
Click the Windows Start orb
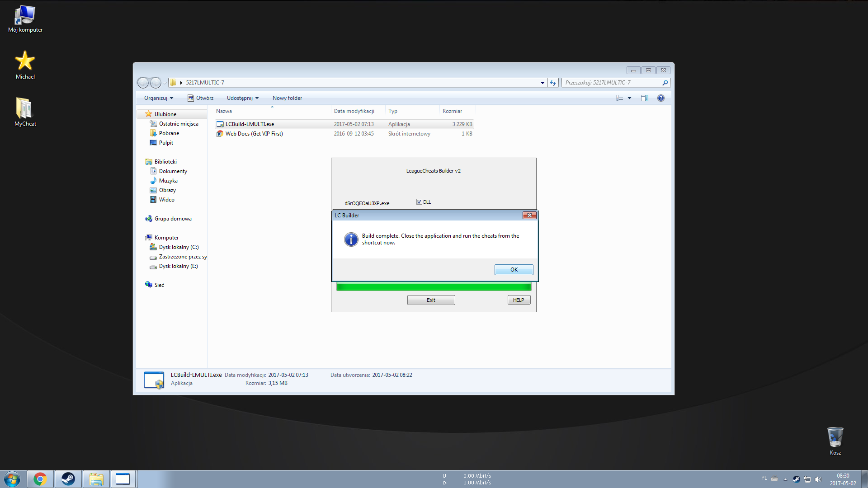[x=12, y=479]
